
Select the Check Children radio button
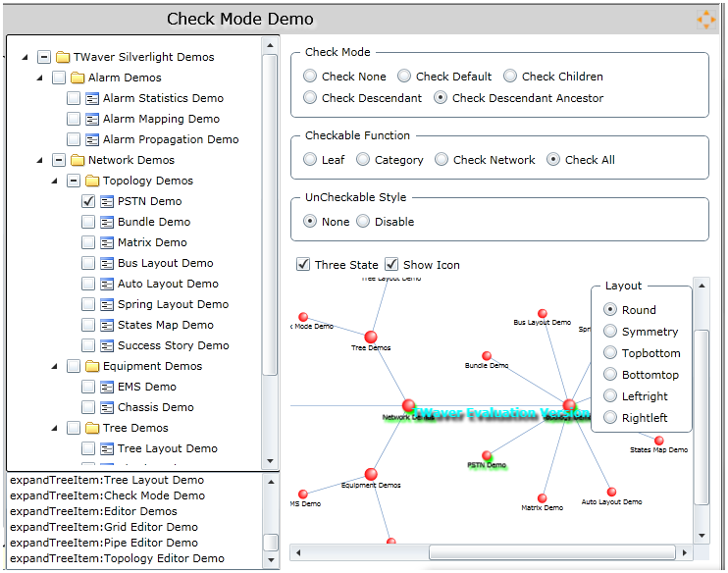tap(510, 76)
